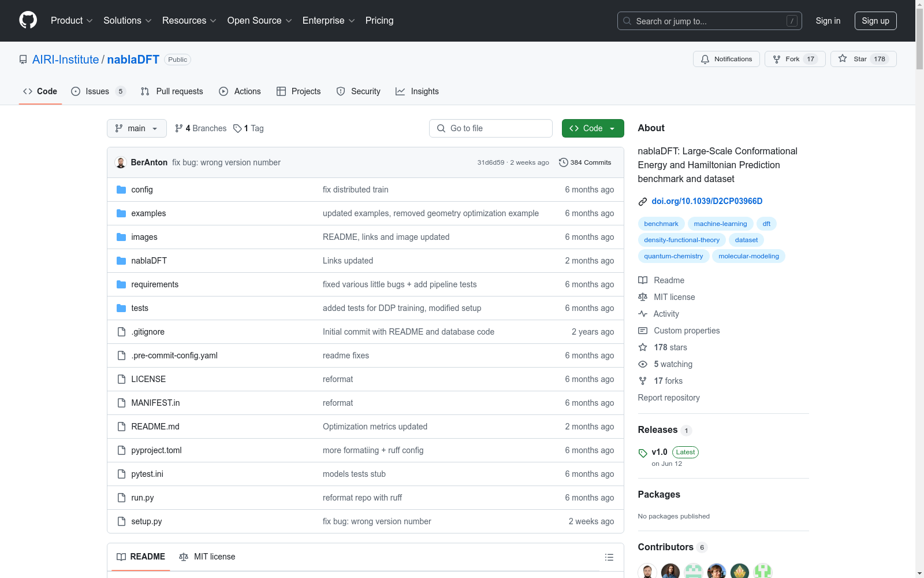Click Report repository link
The image size is (924, 578).
click(x=669, y=398)
